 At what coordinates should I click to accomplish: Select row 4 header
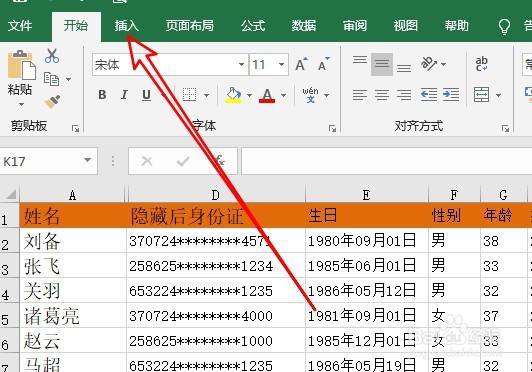10,291
